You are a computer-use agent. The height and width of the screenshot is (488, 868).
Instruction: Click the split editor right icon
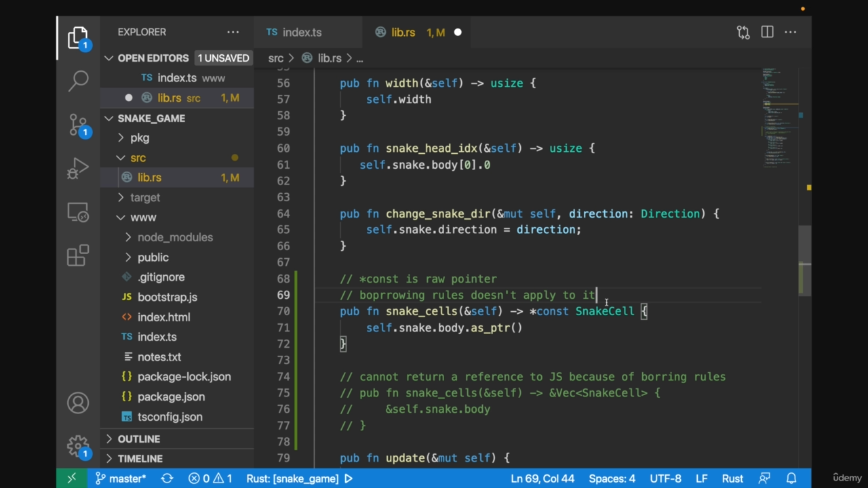point(767,32)
